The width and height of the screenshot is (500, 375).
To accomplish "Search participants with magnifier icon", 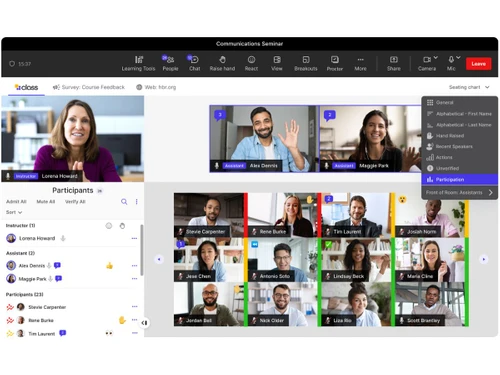I will 124,202.
